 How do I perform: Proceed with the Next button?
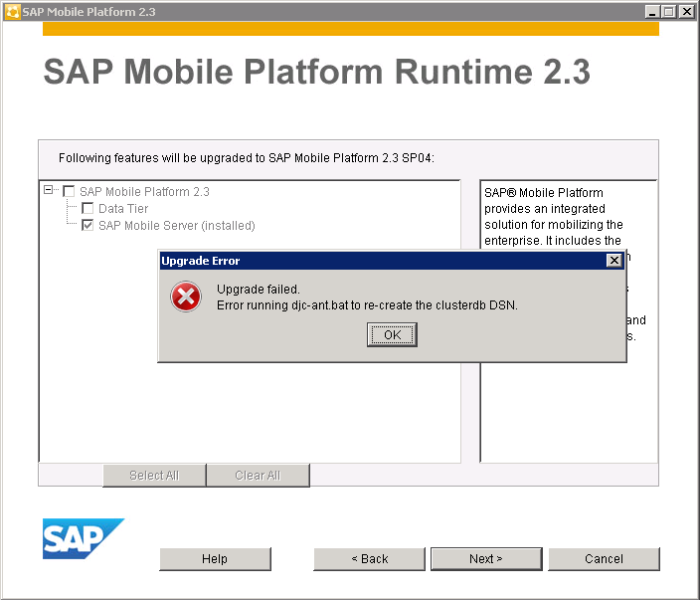tap(486, 559)
